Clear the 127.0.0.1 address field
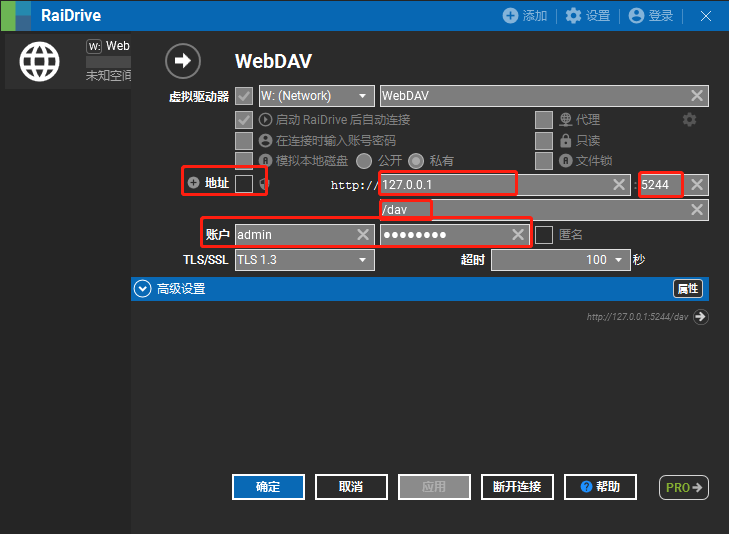This screenshot has height=534, width=729. (x=619, y=185)
